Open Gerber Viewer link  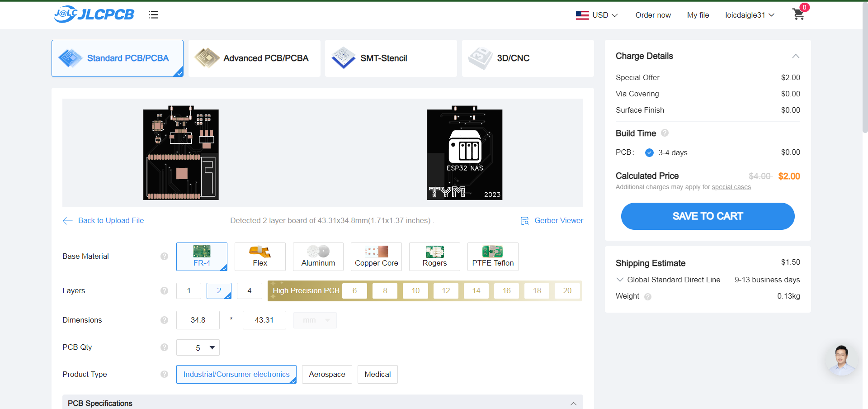click(559, 220)
